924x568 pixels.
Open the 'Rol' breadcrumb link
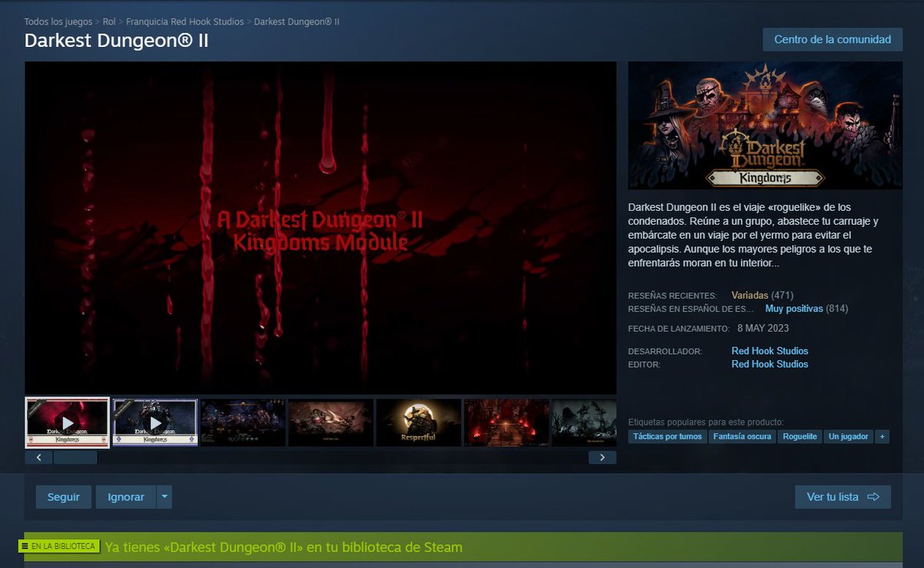[x=109, y=22]
